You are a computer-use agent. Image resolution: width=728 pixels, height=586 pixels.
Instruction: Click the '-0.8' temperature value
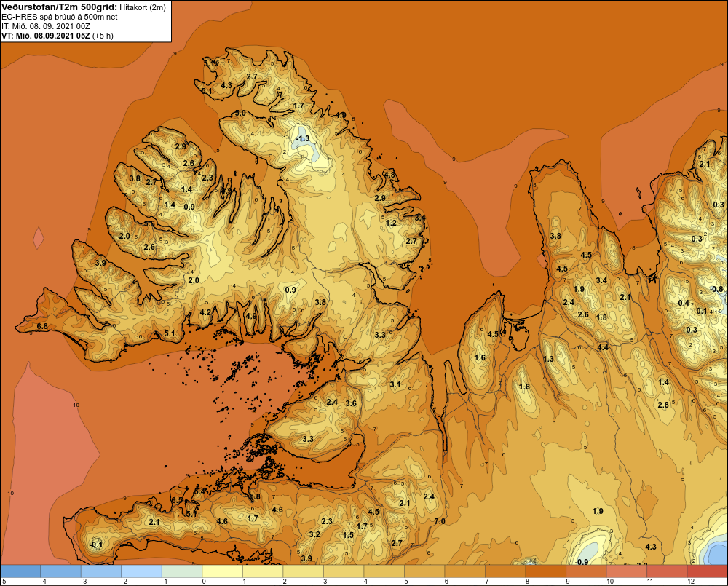[717, 289]
